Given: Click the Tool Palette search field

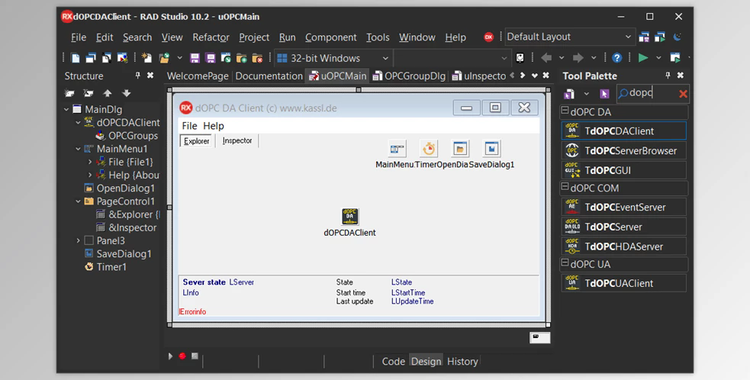Looking at the screenshot, I should pos(651,93).
